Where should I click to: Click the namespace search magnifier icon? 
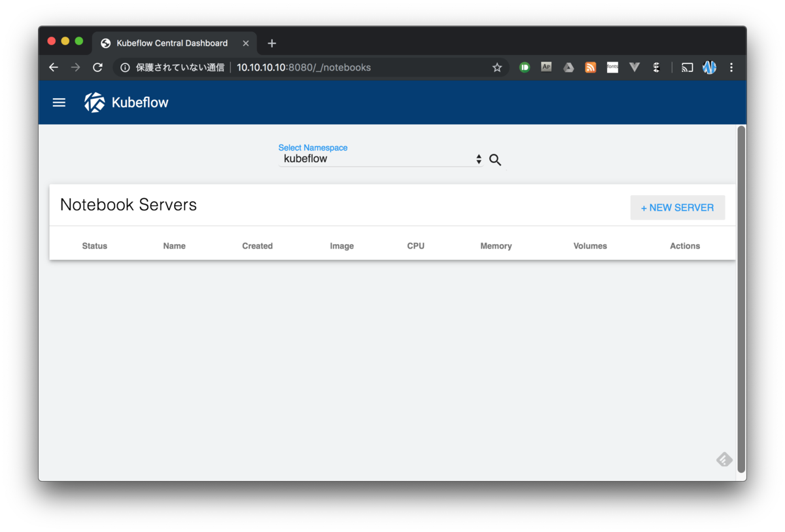tap(495, 160)
